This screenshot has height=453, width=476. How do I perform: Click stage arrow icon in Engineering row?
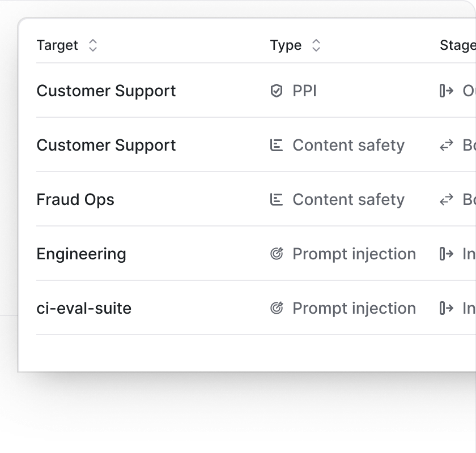[x=447, y=254]
